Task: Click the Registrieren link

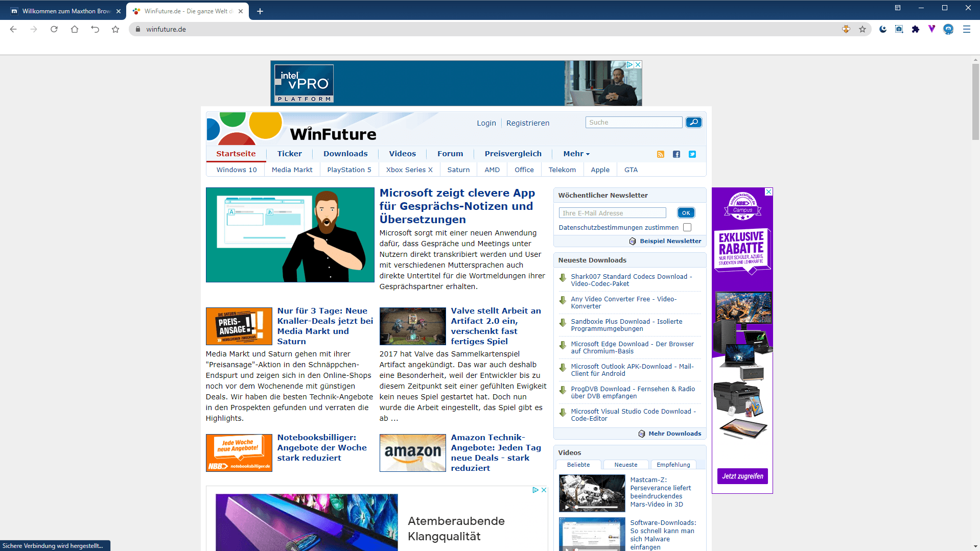Action: pyautogui.click(x=528, y=123)
